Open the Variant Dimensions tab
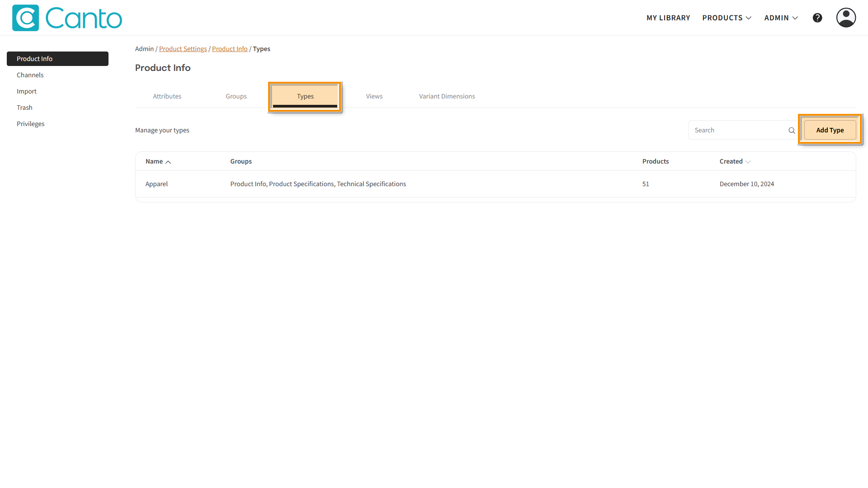The image size is (868, 488). coord(447,96)
